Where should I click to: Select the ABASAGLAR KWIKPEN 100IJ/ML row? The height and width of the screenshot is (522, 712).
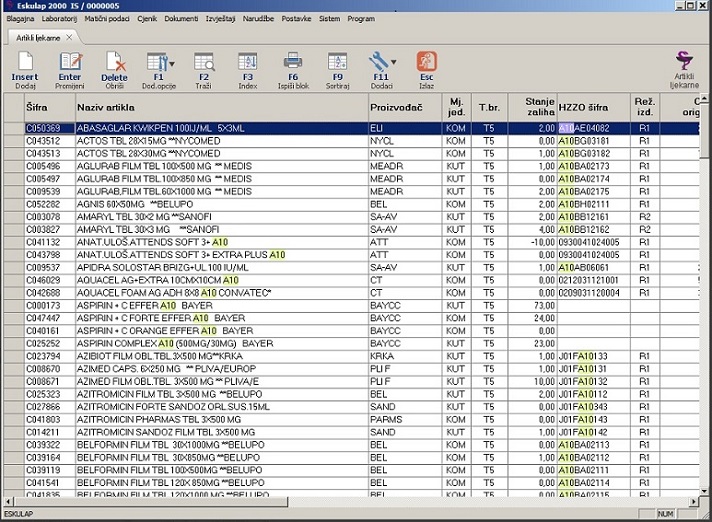pyautogui.click(x=351, y=128)
